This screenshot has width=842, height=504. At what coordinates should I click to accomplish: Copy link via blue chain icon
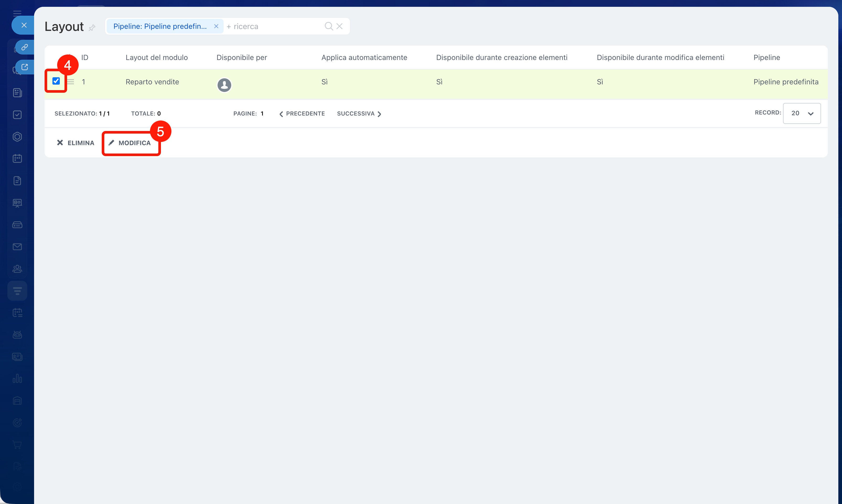(x=24, y=47)
